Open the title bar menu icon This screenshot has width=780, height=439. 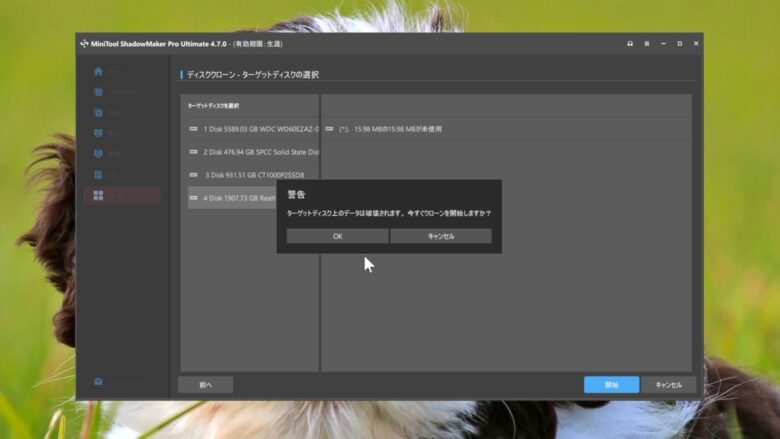[647, 44]
